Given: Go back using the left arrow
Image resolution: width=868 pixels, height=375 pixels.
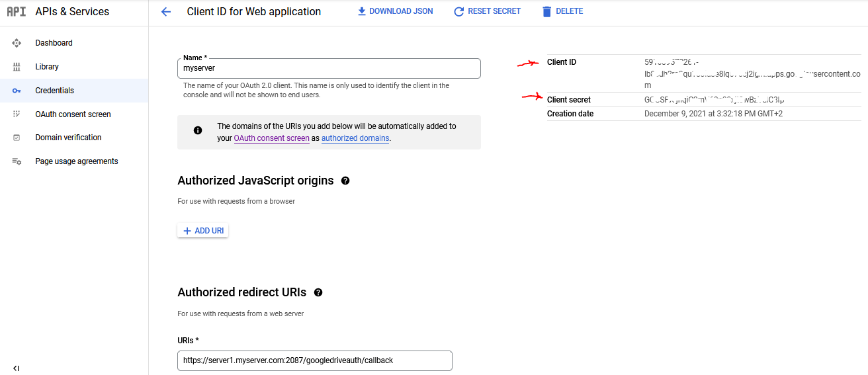Looking at the screenshot, I should click(x=166, y=12).
